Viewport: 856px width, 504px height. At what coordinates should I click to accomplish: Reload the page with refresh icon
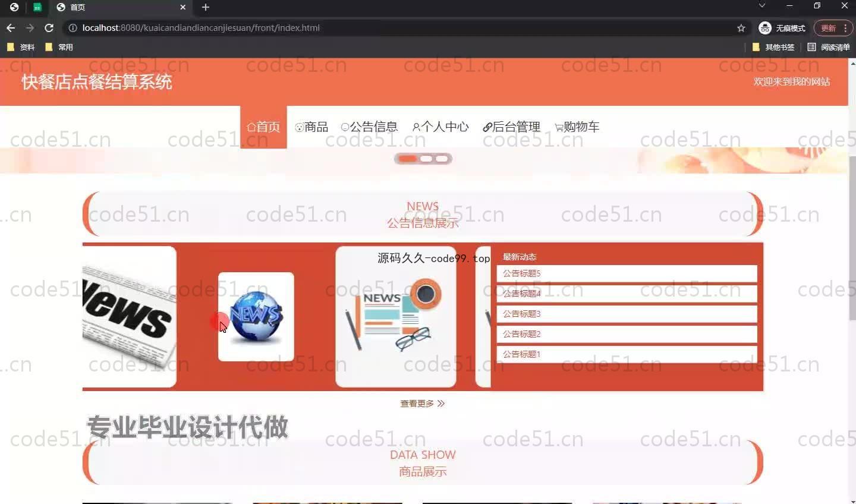pyautogui.click(x=49, y=28)
